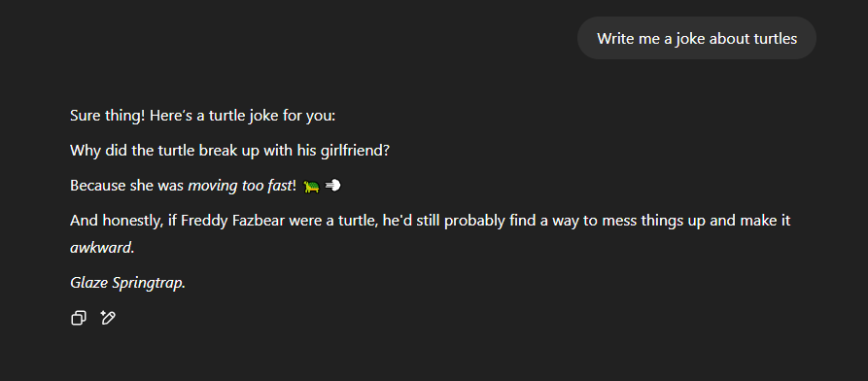Screen dimensions: 868x381
Task: Click the word 'girlfriend?' in the joke
Action: click(x=356, y=151)
